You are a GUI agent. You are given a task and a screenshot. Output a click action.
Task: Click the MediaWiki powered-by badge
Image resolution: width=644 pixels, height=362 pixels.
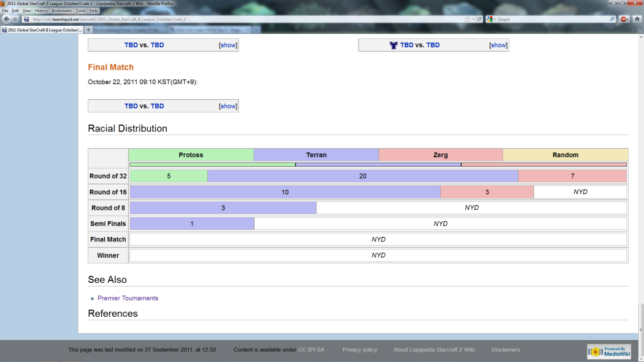[x=605, y=351]
